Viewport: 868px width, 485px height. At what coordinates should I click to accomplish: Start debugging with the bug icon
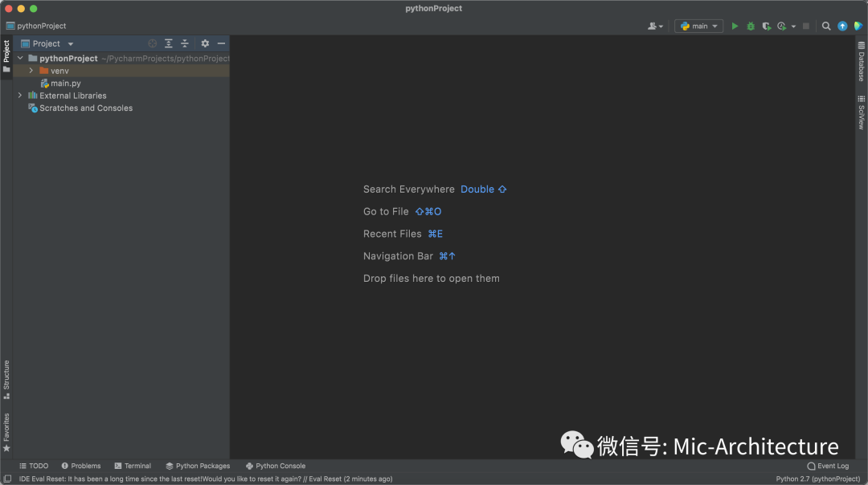751,26
